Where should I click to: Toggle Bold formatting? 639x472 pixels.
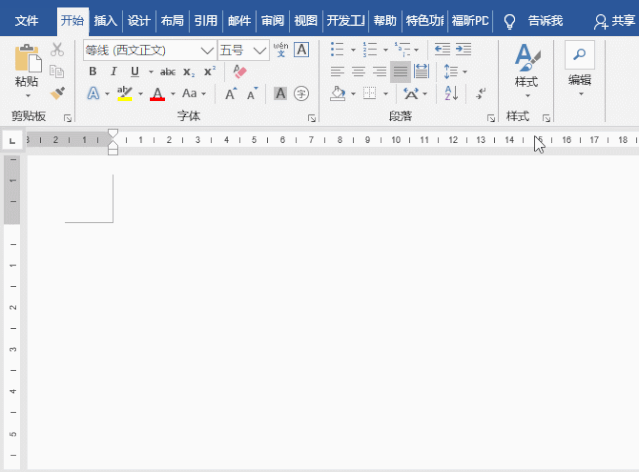93,71
